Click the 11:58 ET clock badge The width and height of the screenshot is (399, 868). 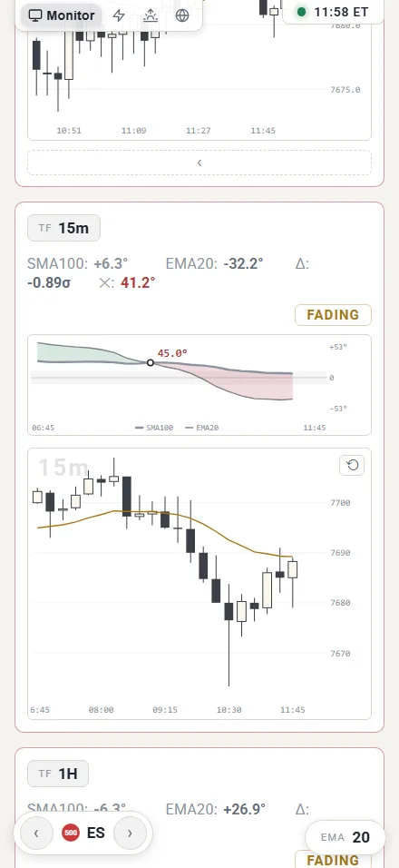pyautogui.click(x=333, y=12)
